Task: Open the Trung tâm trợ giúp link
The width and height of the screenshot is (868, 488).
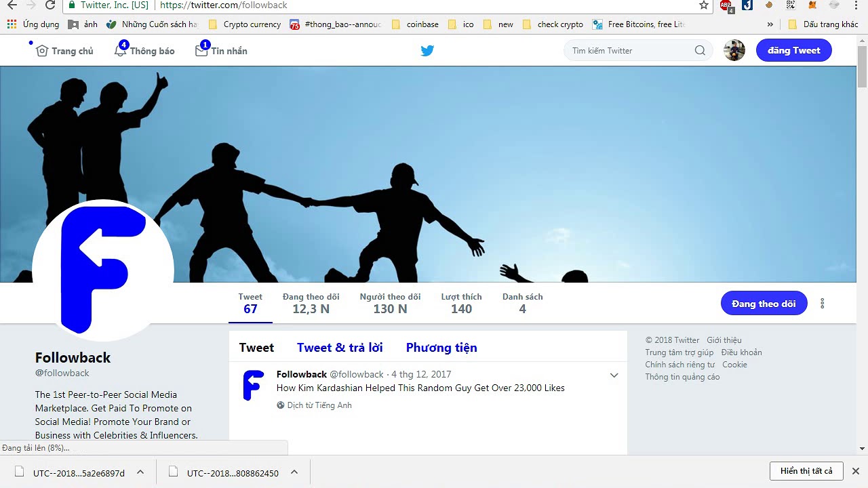Action: [679, 352]
